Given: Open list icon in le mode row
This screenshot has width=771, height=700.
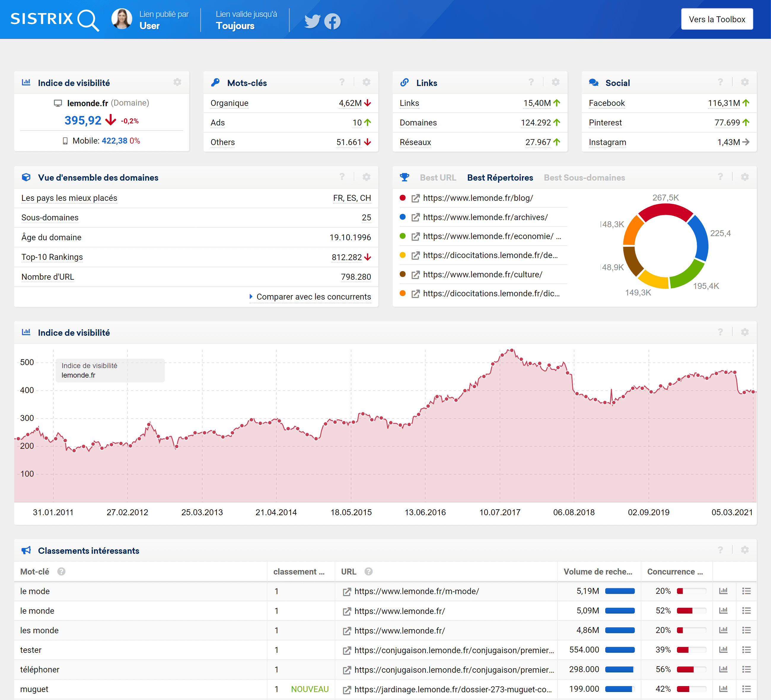Looking at the screenshot, I should tap(746, 591).
